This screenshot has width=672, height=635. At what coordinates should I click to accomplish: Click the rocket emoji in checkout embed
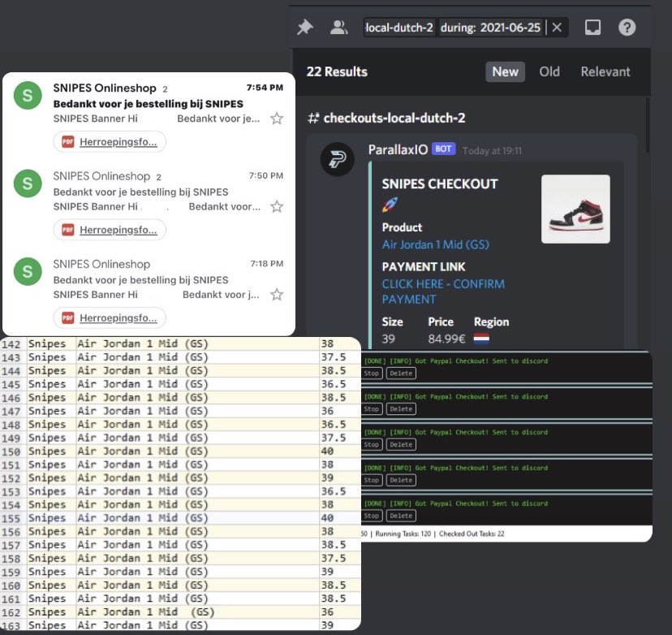(x=390, y=205)
